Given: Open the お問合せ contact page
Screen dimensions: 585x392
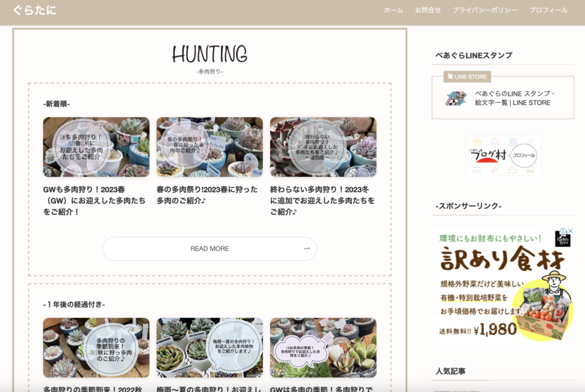Looking at the screenshot, I should click(428, 10).
